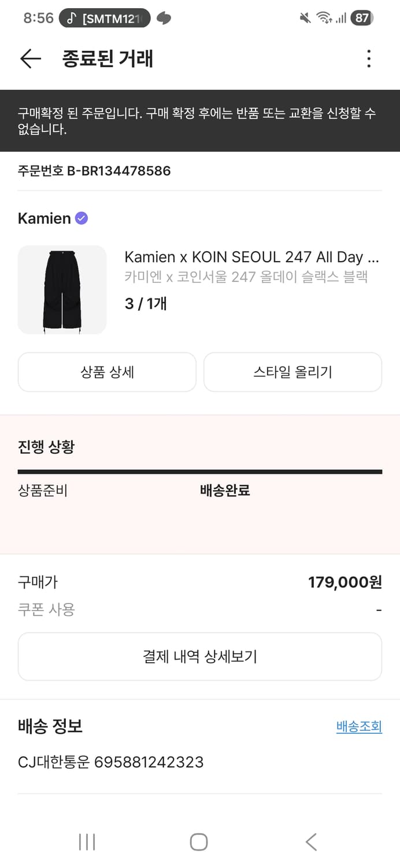The image size is (400, 868).
Task: Tap the reply arrow icon in status bar
Action: coord(162,17)
